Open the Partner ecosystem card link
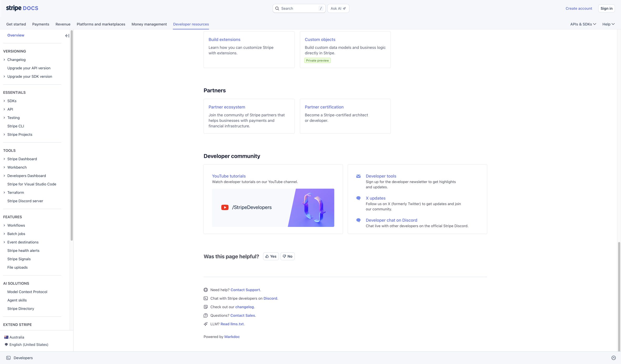This screenshot has height=364, width=621. (227, 107)
